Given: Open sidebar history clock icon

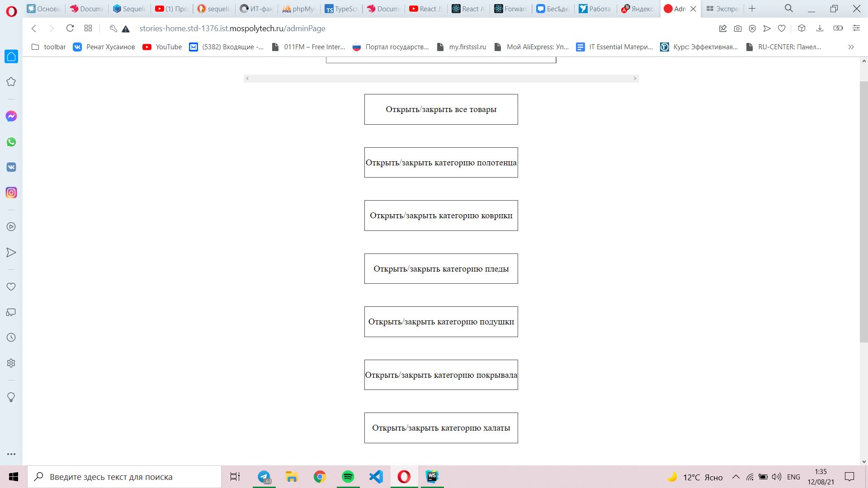Looking at the screenshot, I should point(11,338).
